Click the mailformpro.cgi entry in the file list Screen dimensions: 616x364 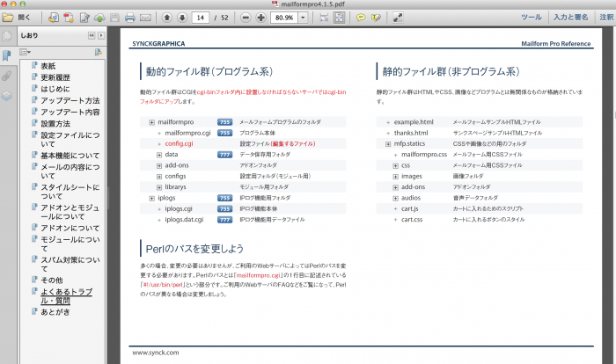[187, 133]
